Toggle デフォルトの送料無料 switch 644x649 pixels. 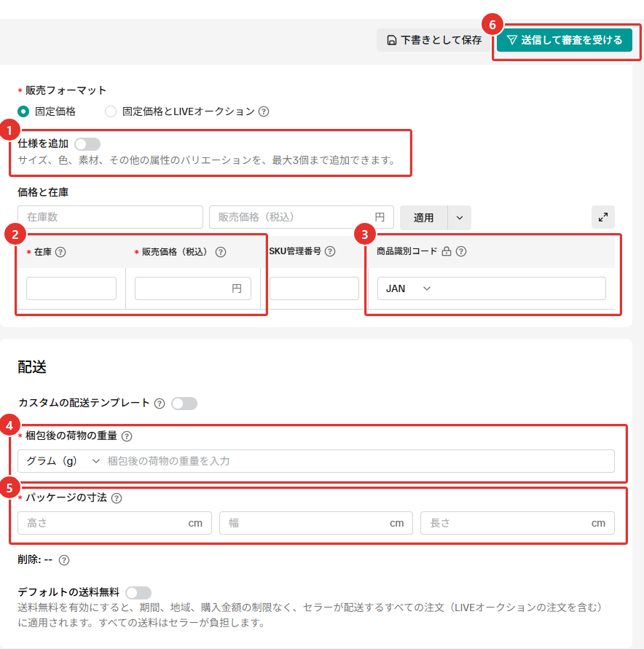click(138, 593)
